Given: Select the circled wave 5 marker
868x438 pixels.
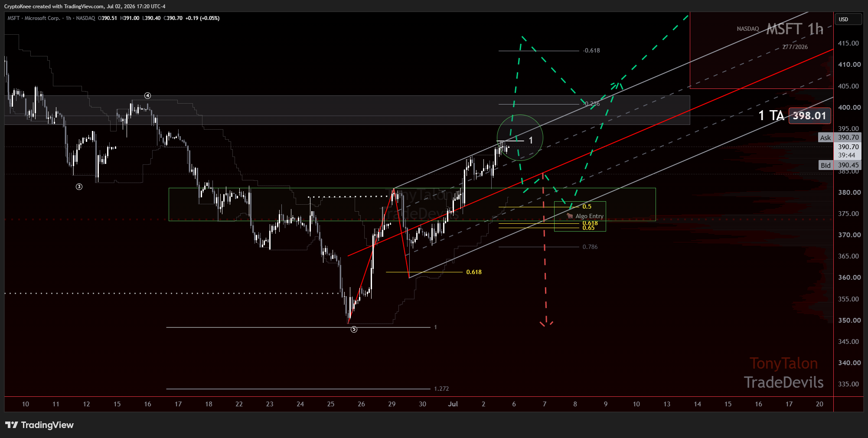Looking at the screenshot, I should [x=354, y=330].
